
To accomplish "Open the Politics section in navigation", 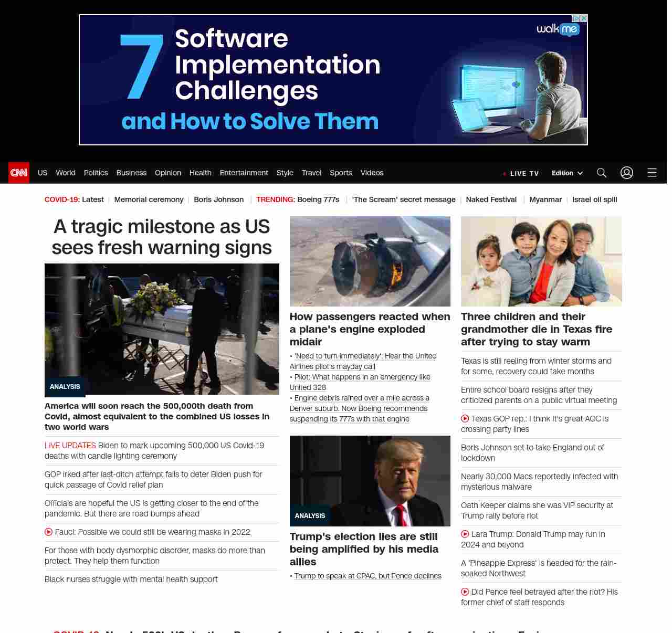I will [x=96, y=173].
